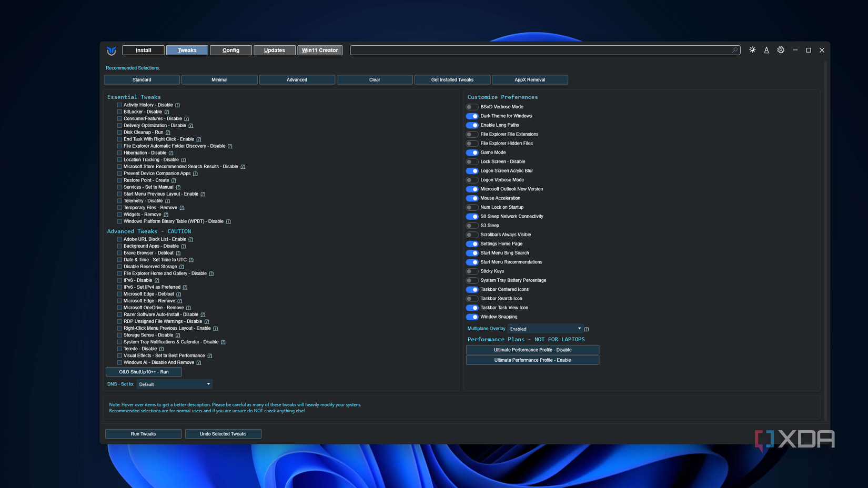Check the Teredo - Disable checkbox
The width and height of the screenshot is (868, 488).
pyautogui.click(x=119, y=349)
